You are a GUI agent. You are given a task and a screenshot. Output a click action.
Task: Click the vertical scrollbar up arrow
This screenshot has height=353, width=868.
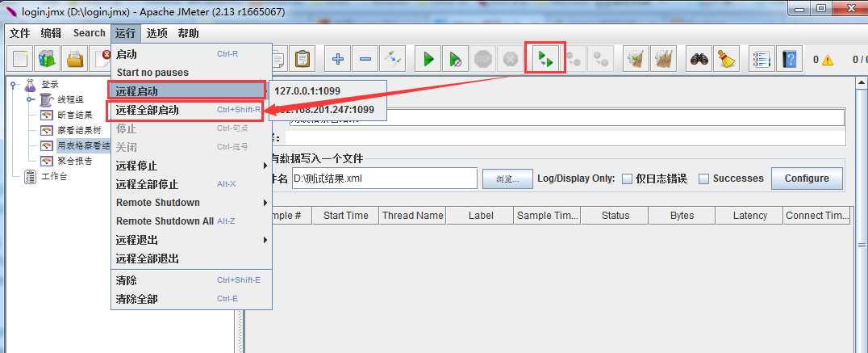pyautogui.click(x=862, y=83)
